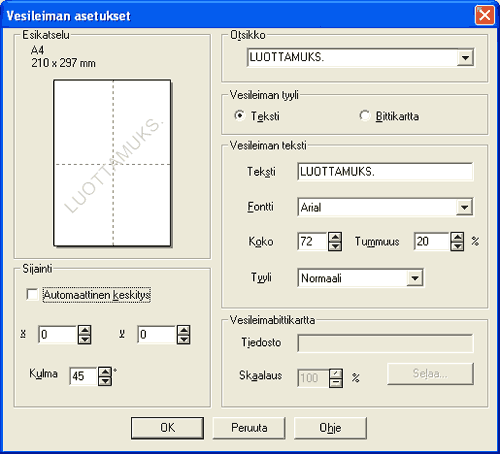Click the Teksti watermark text field
This screenshot has width=500, height=454.
point(385,172)
